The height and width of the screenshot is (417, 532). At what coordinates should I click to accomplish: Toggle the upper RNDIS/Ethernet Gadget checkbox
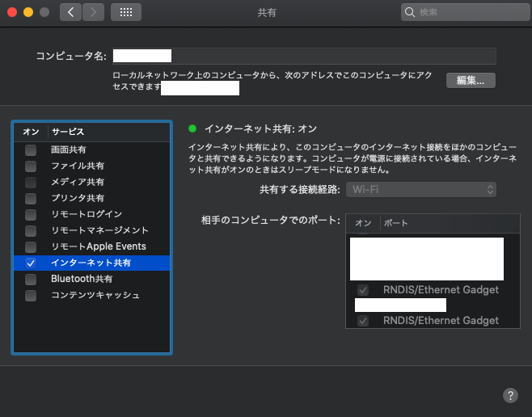point(363,290)
